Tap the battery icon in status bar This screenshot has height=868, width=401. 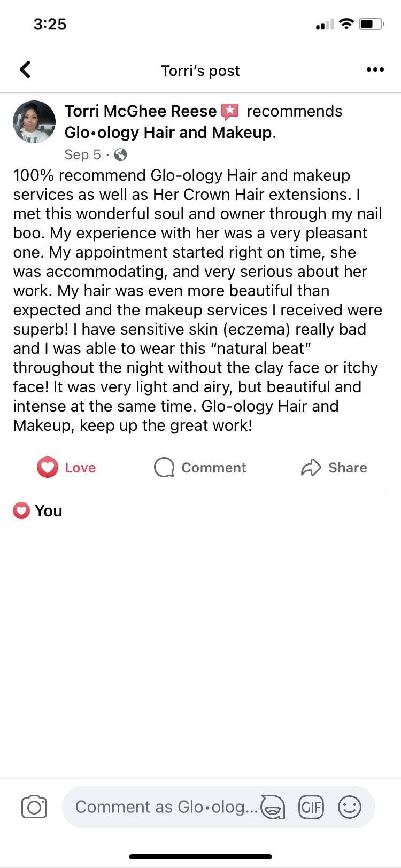pyautogui.click(x=372, y=24)
